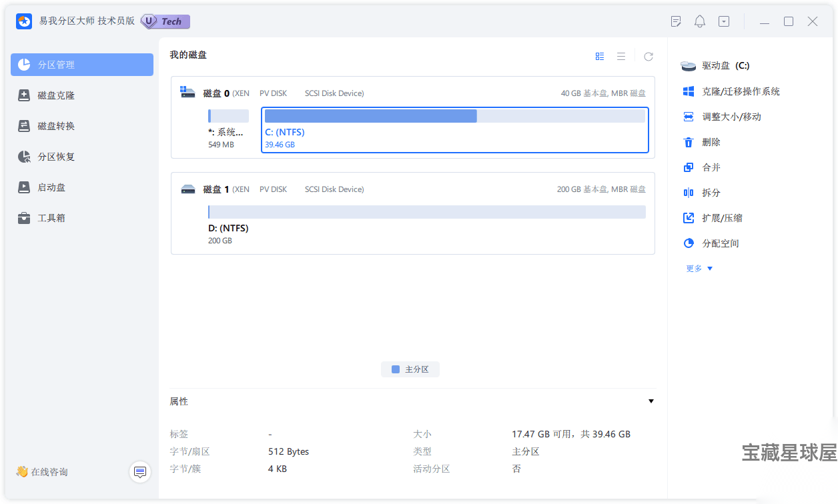Click the 磁盘 0 disk icon
This screenshot has height=504, width=838.
(x=187, y=93)
